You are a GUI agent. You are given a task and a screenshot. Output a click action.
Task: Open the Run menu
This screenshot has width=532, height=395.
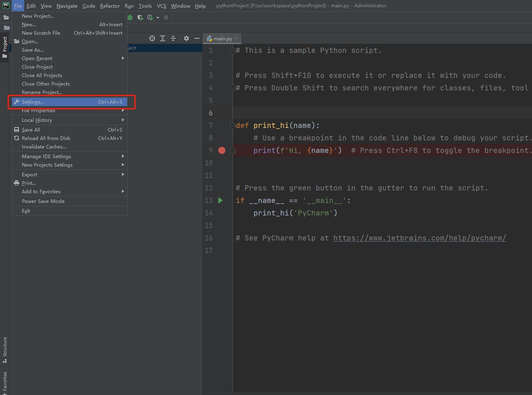[x=129, y=6]
